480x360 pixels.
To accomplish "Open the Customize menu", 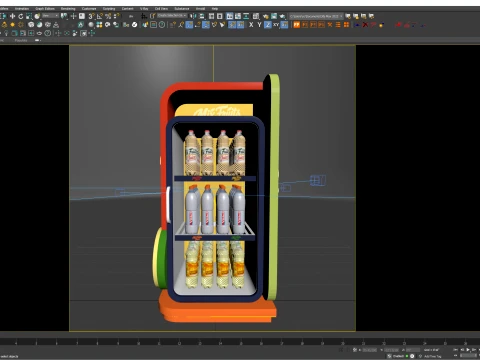I will click(89, 8).
